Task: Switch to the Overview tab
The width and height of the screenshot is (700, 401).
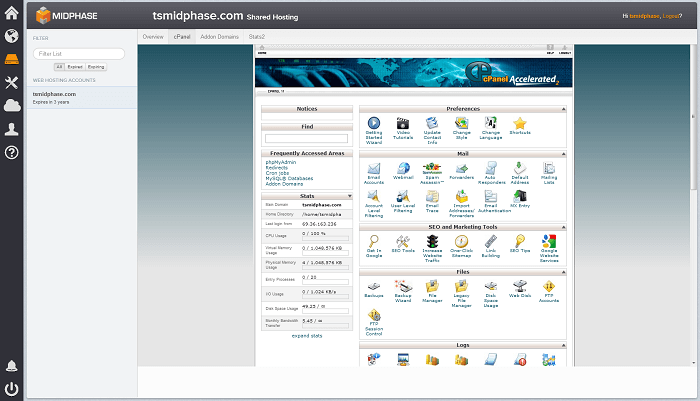Action: 153,37
